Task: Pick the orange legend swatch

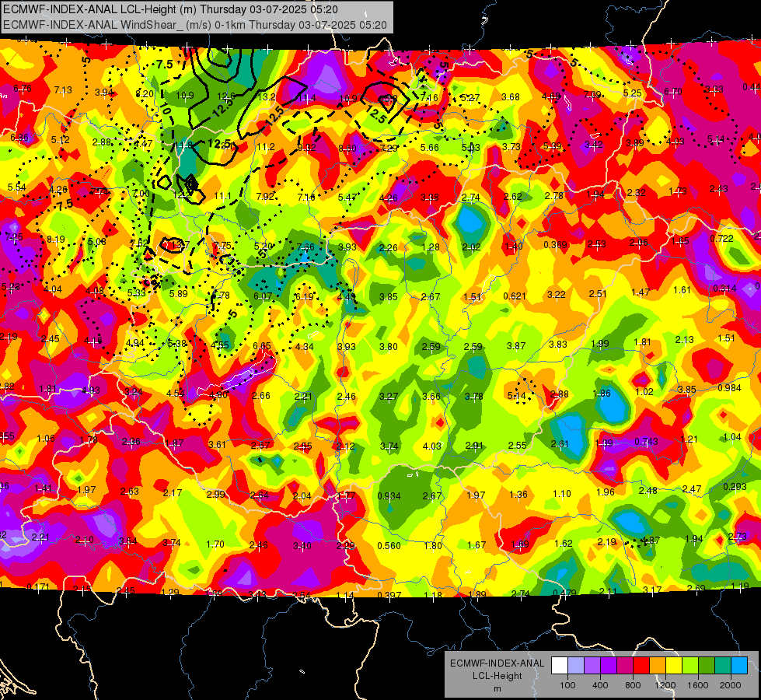Action: tap(658, 666)
